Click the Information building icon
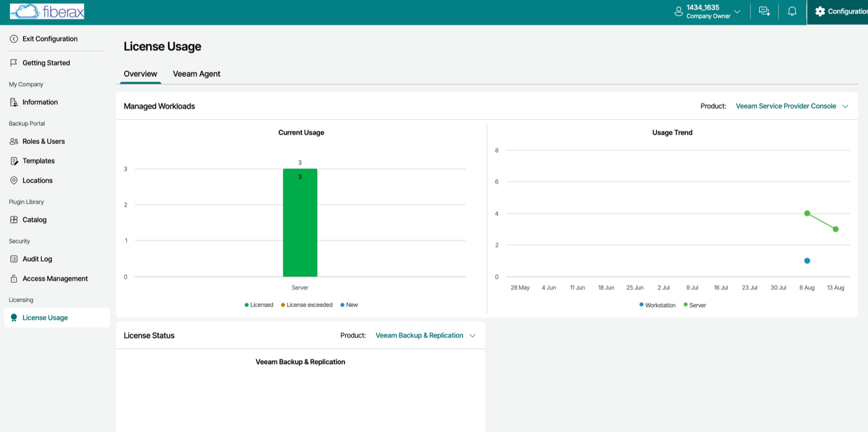Image resolution: width=868 pixels, height=432 pixels. pos(14,102)
